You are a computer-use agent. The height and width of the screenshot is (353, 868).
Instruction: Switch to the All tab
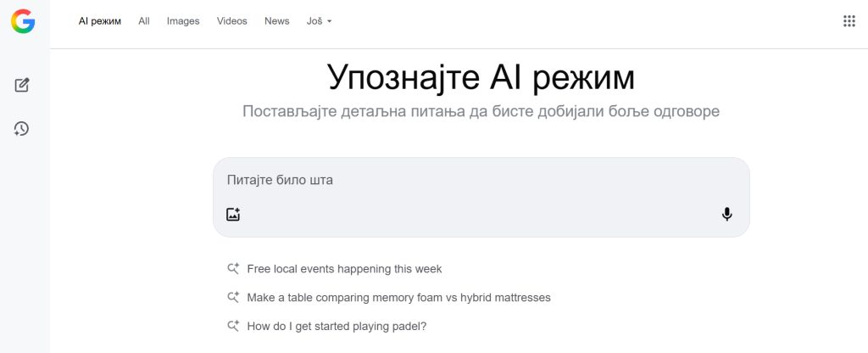(x=144, y=21)
